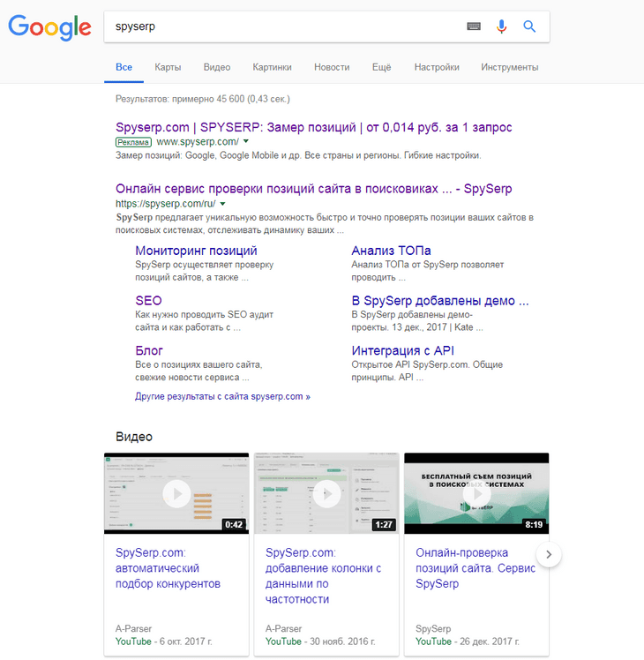Open the Блог sitelink
Image resolution: width=644 pixels, height=660 pixels.
coord(149,350)
